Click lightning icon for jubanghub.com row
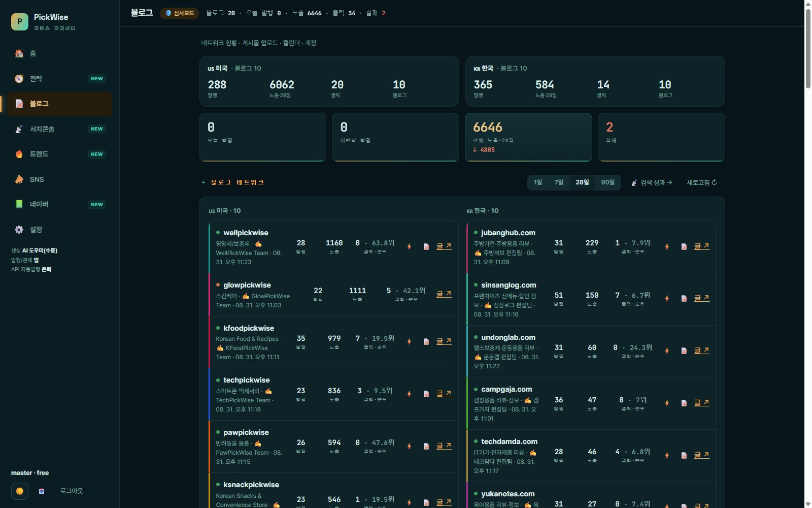Screen dimensions: 812x508 (667, 247)
